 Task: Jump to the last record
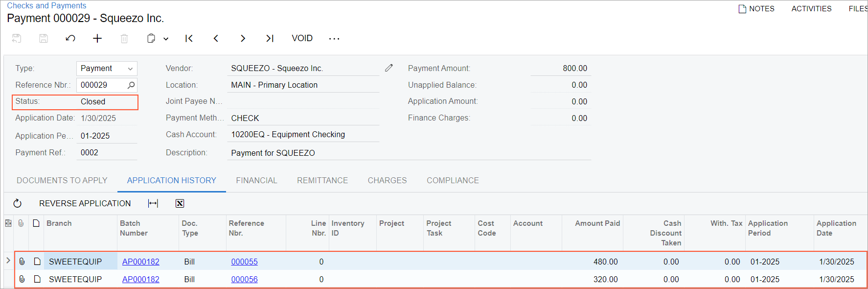click(x=270, y=38)
